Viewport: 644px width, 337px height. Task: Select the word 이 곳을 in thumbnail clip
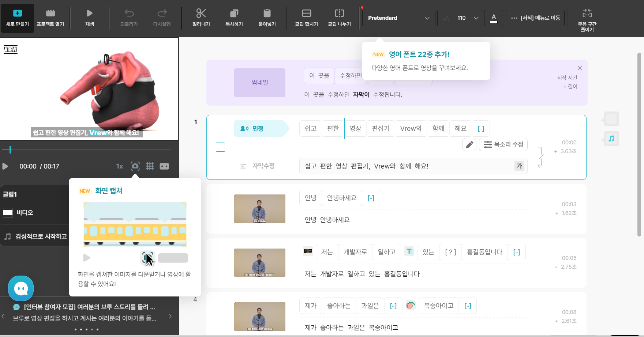click(x=319, y=76)
